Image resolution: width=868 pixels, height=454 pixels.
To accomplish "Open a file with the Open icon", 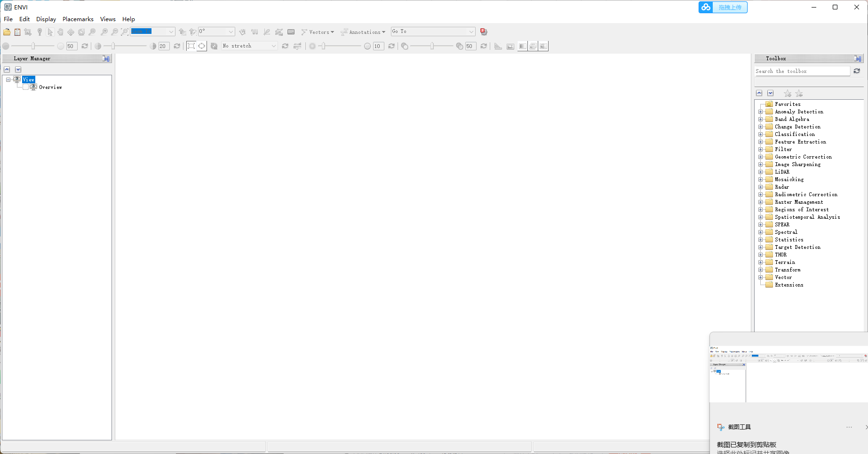I will pos(7,32).
